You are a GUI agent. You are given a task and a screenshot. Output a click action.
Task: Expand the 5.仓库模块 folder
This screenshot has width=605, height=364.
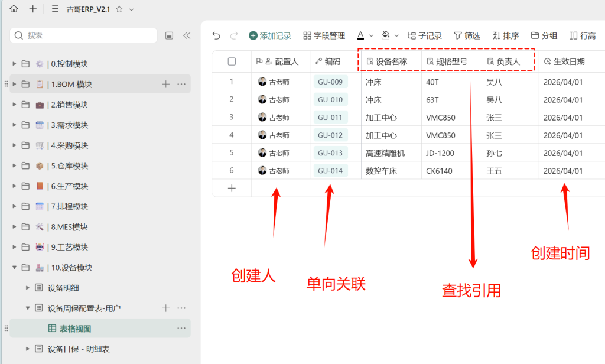click(14, 165)
